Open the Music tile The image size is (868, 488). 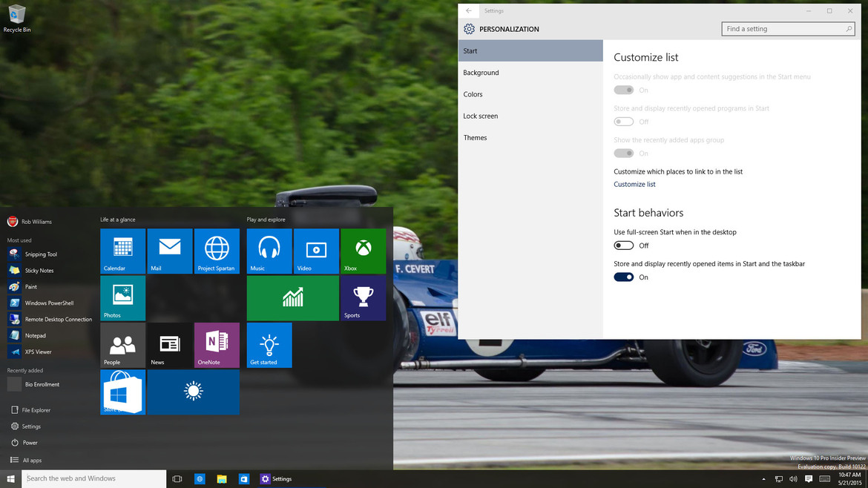click(269, 251)
